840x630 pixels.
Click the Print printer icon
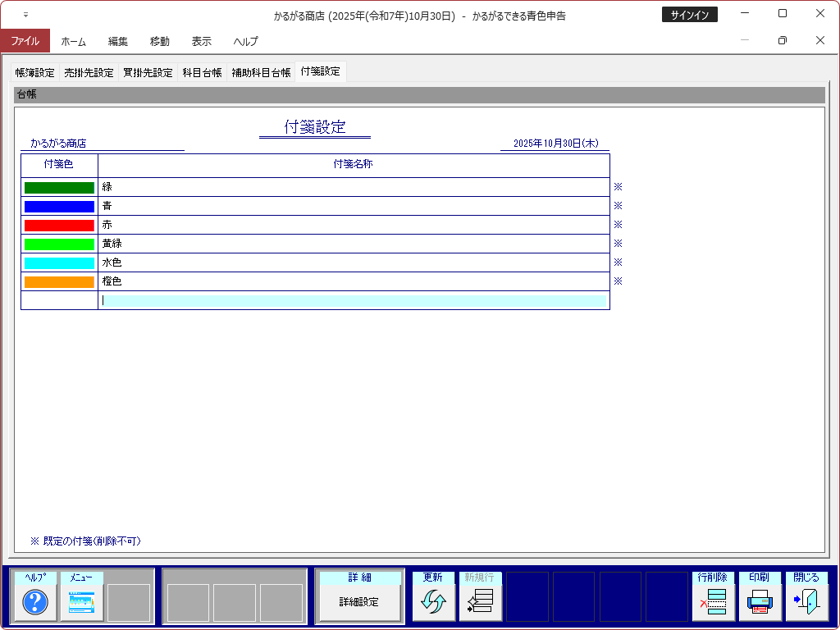coord(760,603)
